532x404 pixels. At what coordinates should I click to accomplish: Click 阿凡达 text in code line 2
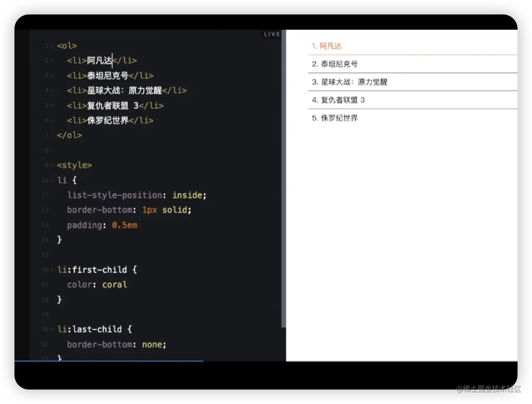[100, 61]
